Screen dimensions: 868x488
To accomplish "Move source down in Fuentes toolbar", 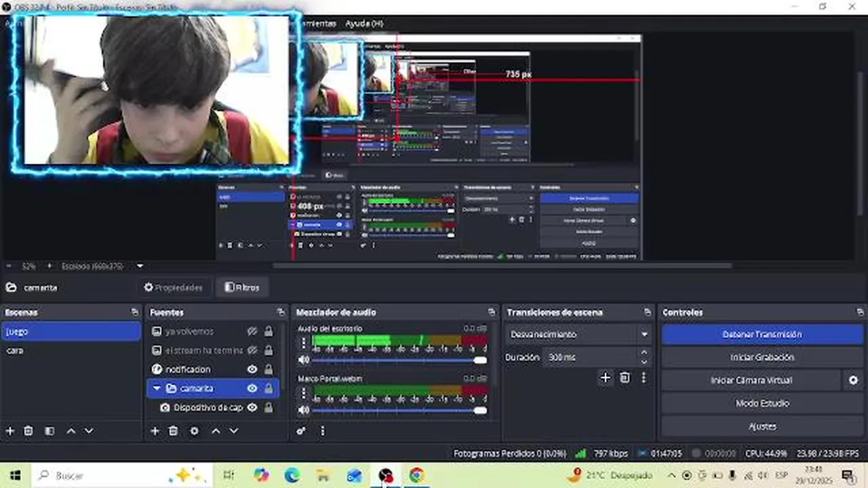I will 233,431.
